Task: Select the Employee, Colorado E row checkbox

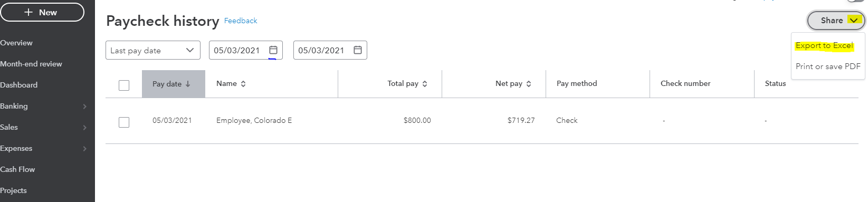Action: tap(124, 122)
